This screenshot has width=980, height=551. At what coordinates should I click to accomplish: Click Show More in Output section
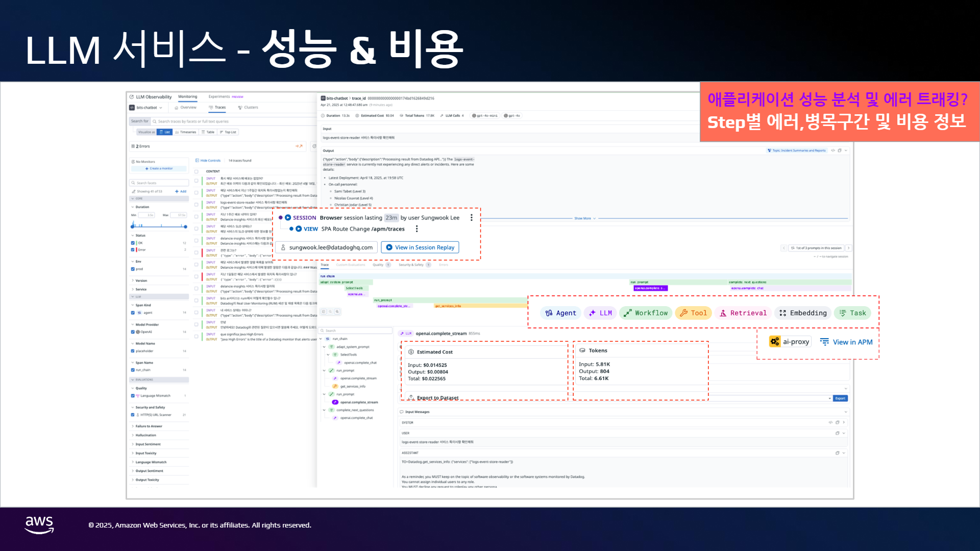click(x=584, y=218)
